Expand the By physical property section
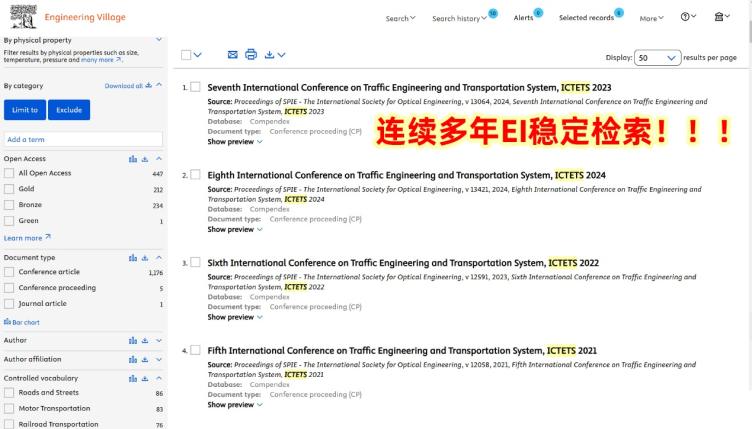This screenshot has height=429, width=752. click(x=159, y=39)
